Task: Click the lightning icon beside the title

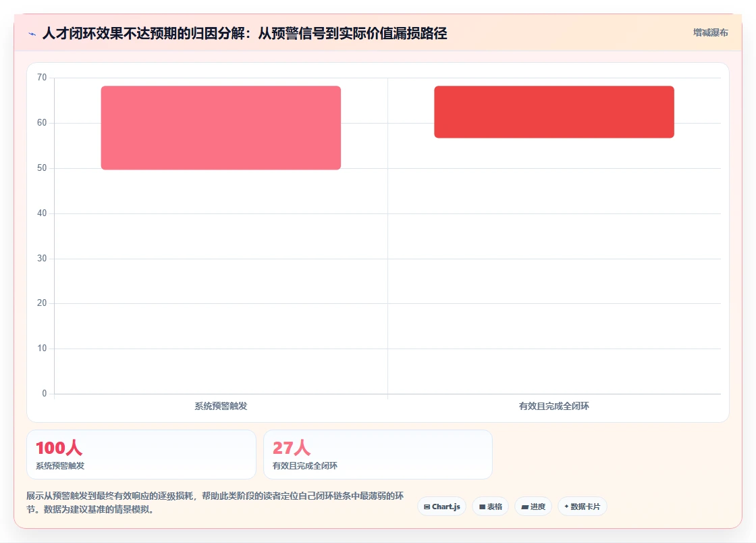Action: pos(32,34)
